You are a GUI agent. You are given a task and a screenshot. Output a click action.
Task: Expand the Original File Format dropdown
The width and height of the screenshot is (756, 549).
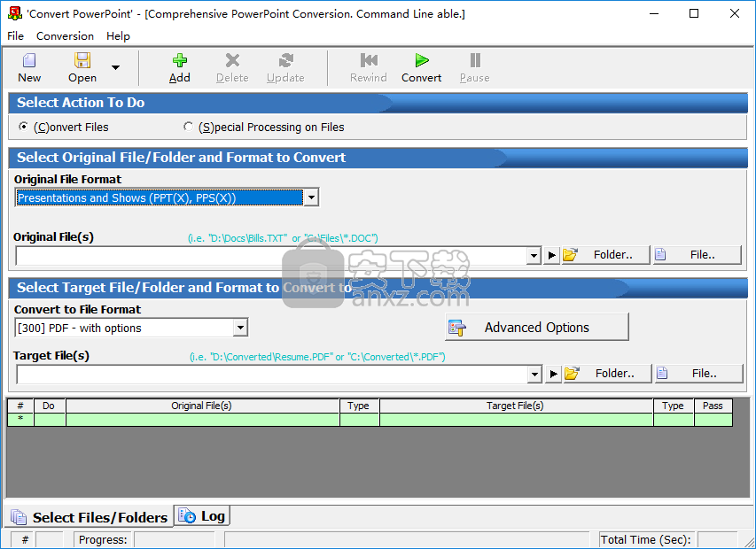(311, 197)
